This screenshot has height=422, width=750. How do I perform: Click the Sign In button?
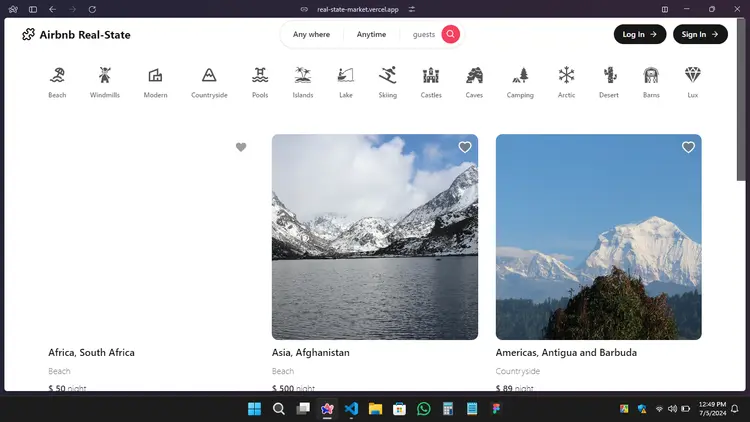700,34
